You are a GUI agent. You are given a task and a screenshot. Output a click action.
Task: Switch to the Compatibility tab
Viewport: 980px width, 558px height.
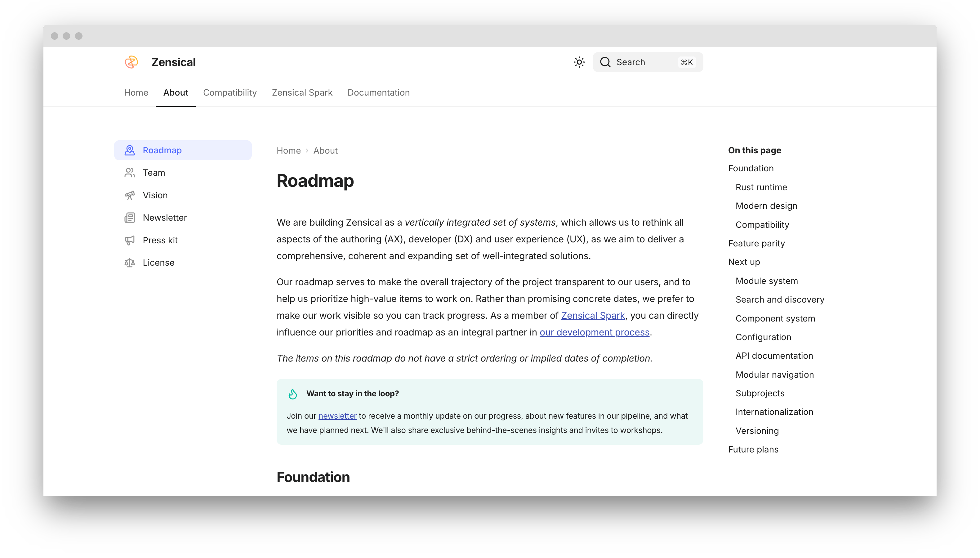230,92
